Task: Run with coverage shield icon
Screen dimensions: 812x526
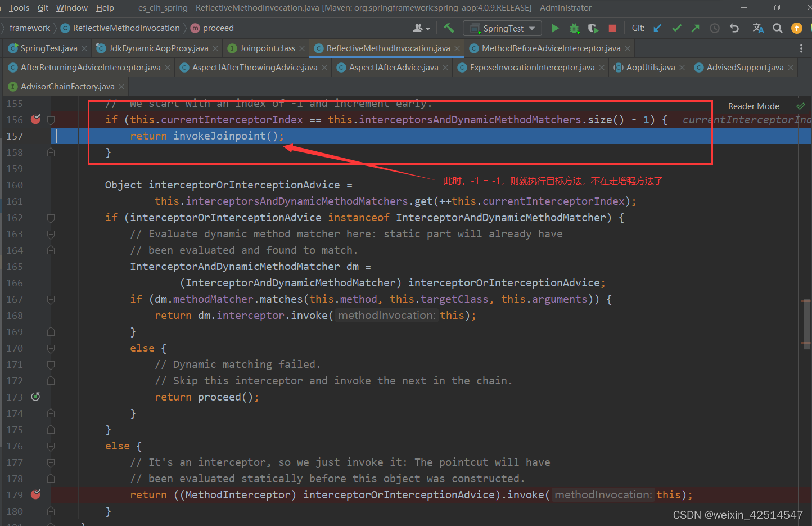Action: point(593,28)
